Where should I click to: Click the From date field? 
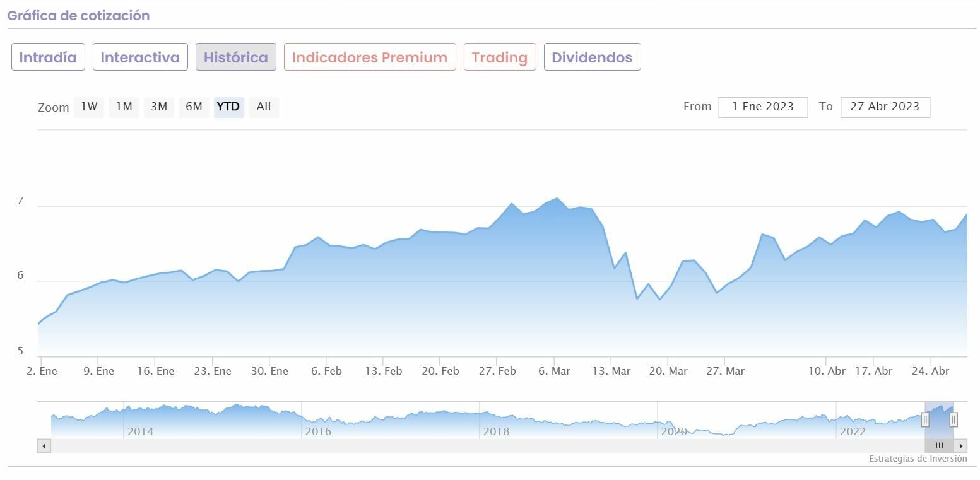[x=763, y=107]
